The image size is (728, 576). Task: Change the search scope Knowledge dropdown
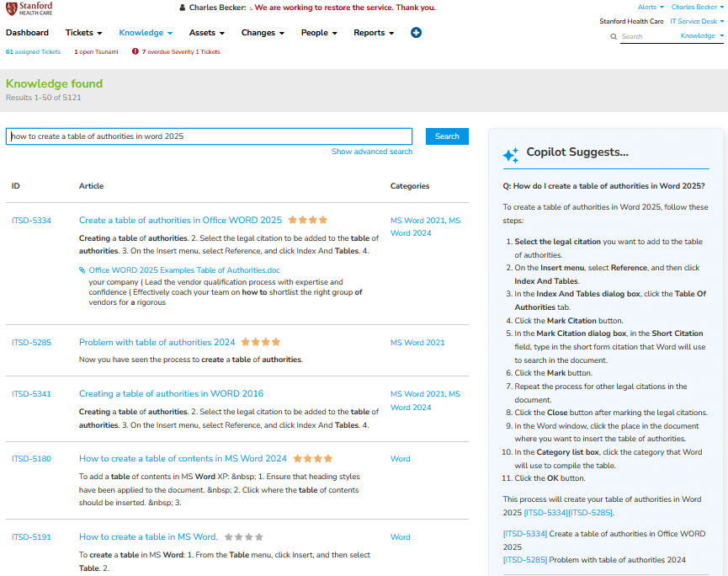[x=702, y=35]
